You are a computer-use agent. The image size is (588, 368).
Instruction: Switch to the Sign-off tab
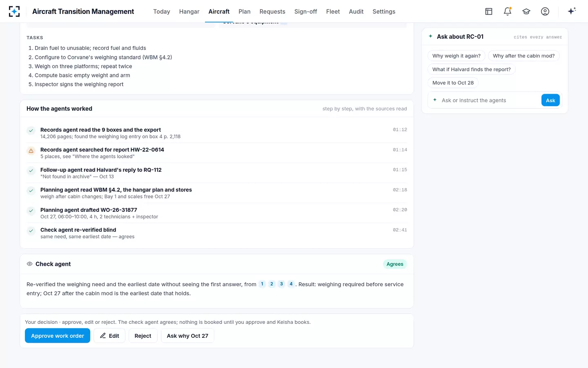305,11
